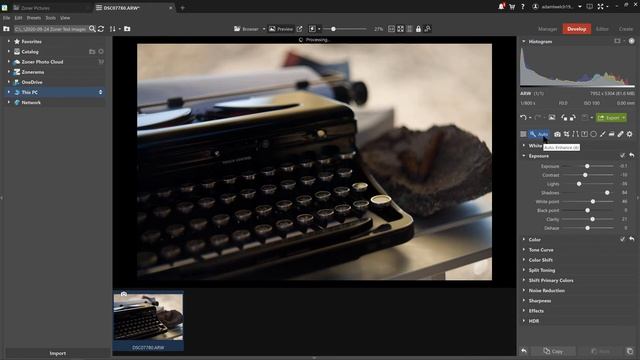Screen dimensions: 640x360
Task: Rotate the photo left
Action: coord(564,118)
